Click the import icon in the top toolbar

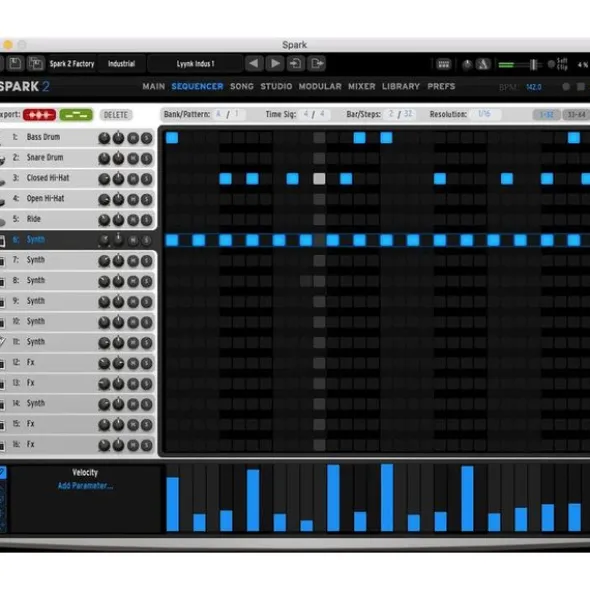pyautogui.click(x=296, y=63)
